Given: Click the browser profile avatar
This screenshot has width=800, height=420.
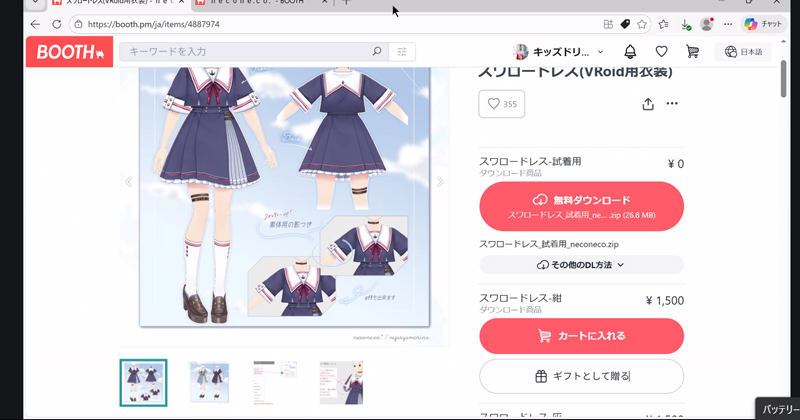Looking at the screenshot, I should (707, 24).
